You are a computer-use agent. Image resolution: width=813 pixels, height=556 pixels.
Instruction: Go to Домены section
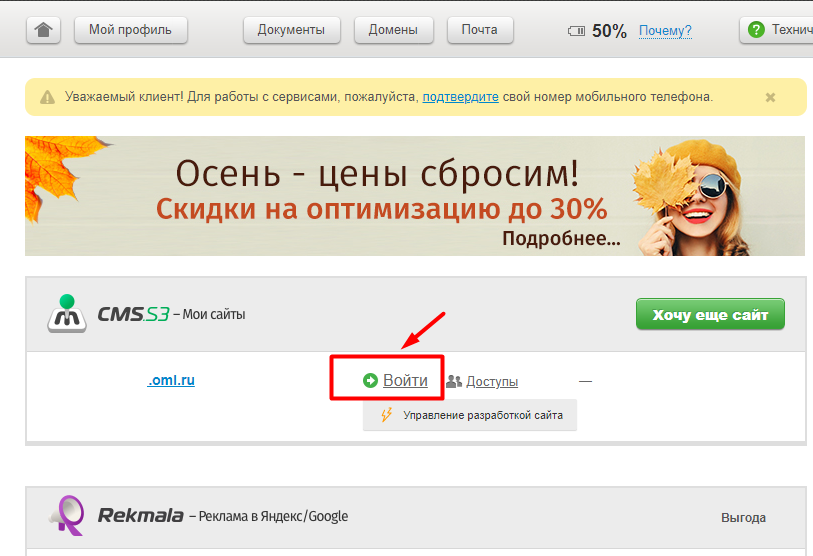[394, 30]
